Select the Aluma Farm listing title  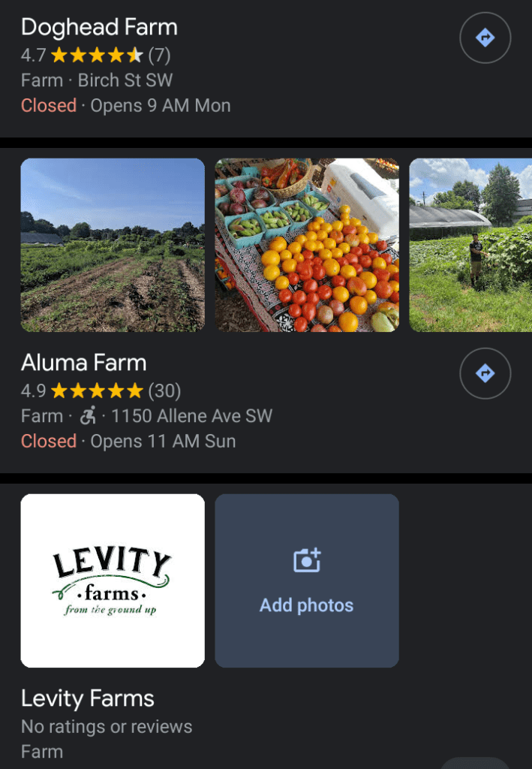click(83, 363)
